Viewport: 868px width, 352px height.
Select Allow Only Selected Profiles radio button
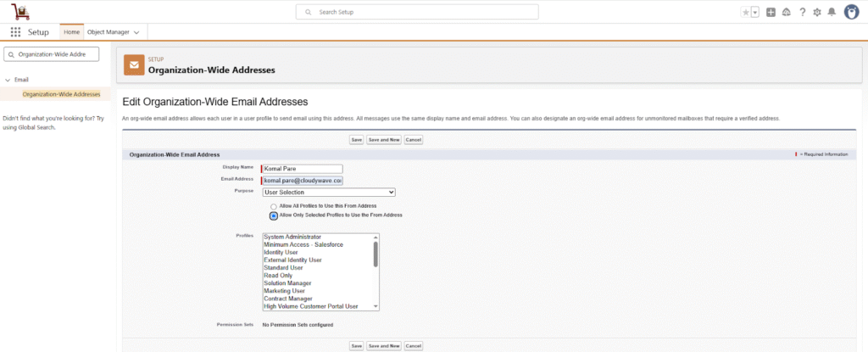[x=274, y=215]
